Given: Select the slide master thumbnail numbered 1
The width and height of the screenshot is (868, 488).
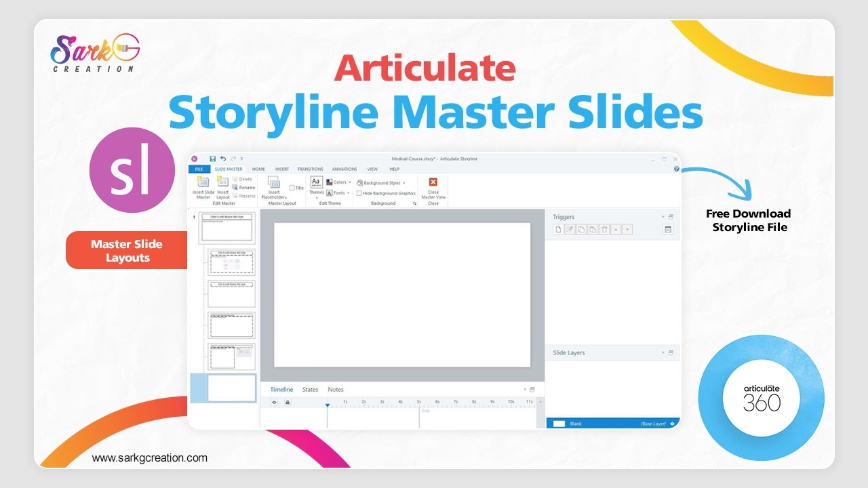Looking at the screenshot, I should pyautogui.click(x=226, y=228).
